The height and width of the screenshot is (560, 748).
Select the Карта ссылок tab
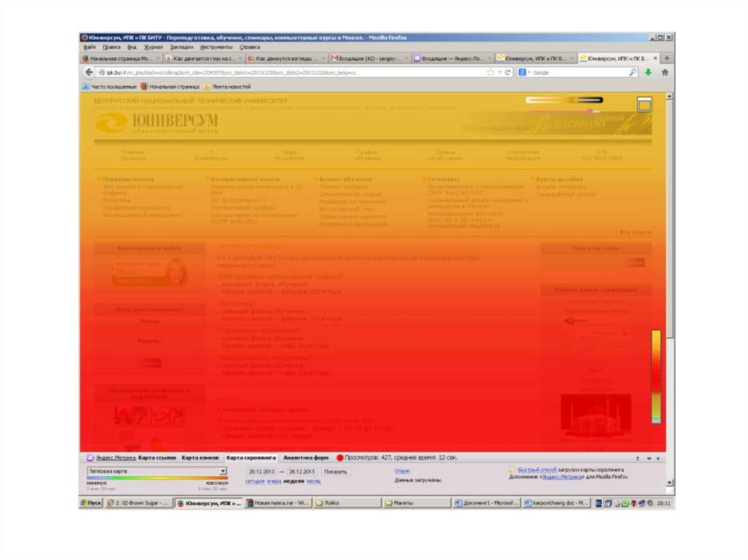click(157, 458)
